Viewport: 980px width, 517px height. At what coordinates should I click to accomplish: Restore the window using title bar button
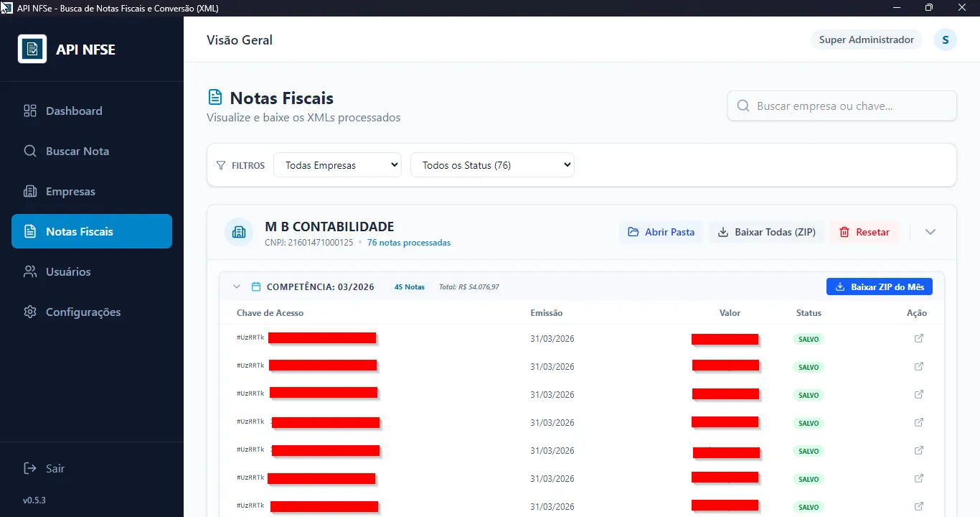[929, 8]
